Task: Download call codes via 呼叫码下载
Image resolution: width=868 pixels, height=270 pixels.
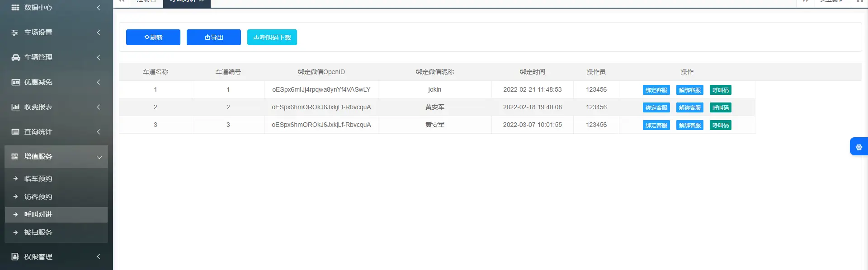Action: (272, 37)
